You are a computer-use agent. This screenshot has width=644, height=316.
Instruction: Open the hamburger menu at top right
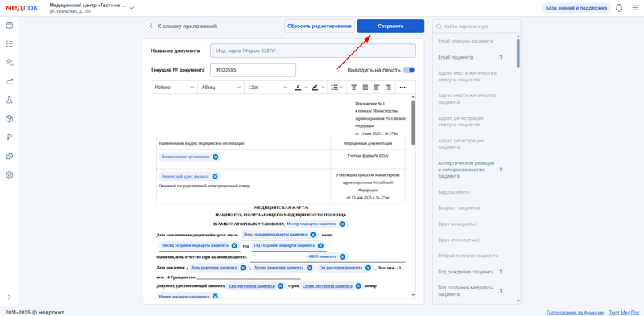tap(635, 8)
